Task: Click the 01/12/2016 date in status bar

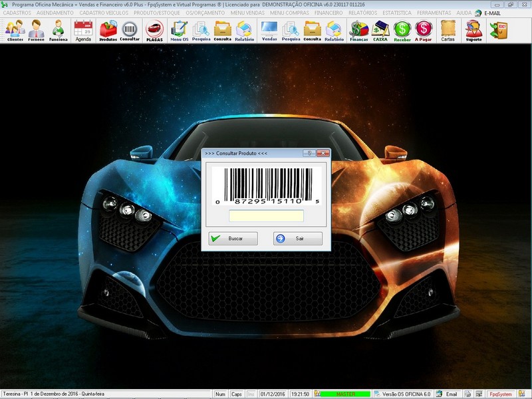Action: (273, 394)
